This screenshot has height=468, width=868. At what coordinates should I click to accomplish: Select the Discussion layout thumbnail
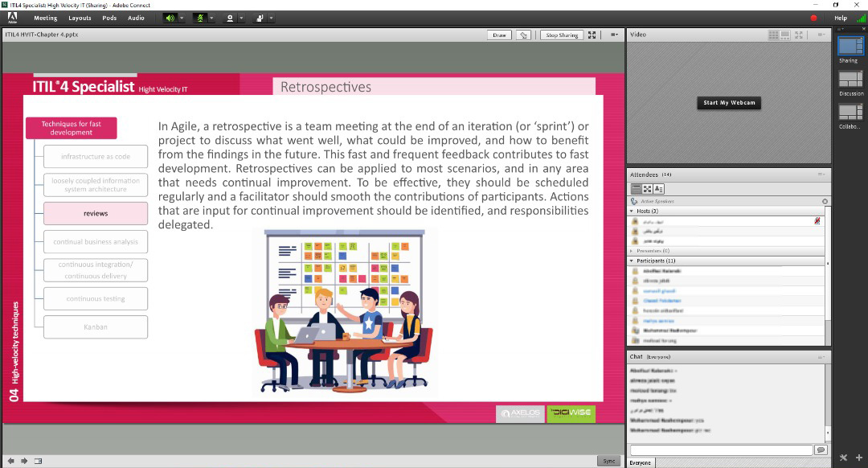click(x=850, y=79)
